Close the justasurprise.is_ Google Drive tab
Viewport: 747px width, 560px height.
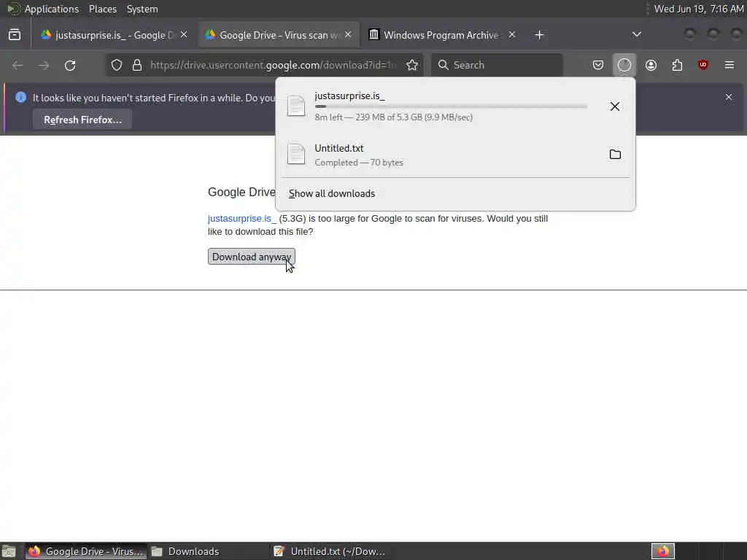[184, 35]
